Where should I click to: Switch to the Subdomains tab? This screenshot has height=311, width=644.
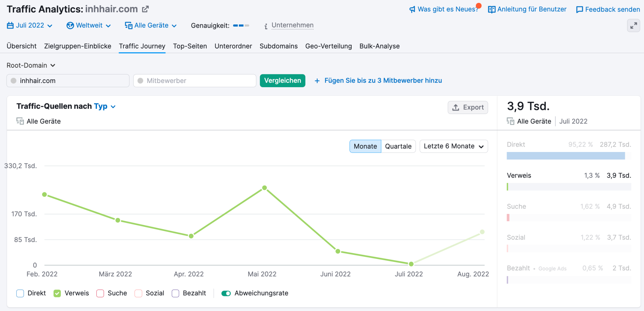[279, 46]
